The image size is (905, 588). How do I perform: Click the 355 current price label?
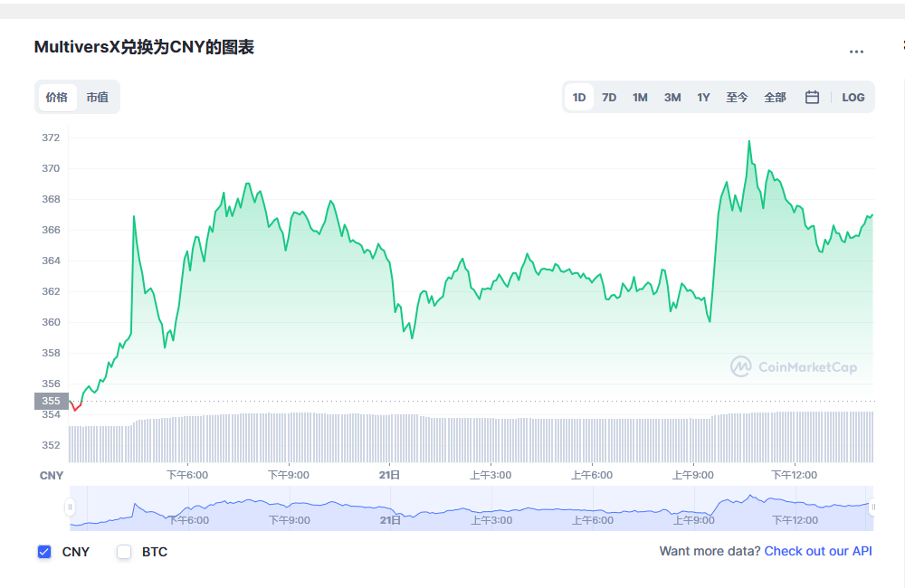point(52,401)
